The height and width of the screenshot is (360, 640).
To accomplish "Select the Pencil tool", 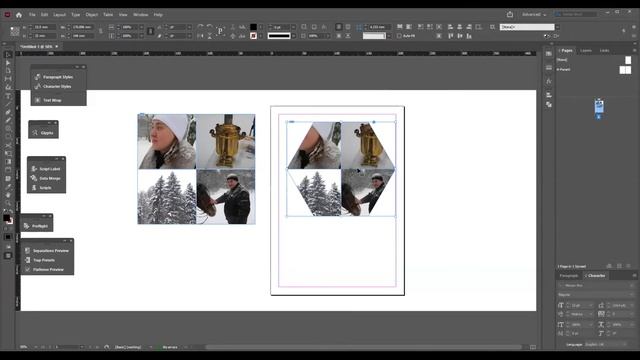I will tap(8, 120).
